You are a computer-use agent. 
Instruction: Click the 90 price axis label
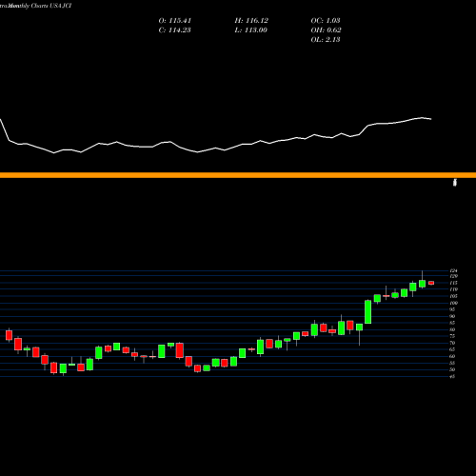coord(452,316)
